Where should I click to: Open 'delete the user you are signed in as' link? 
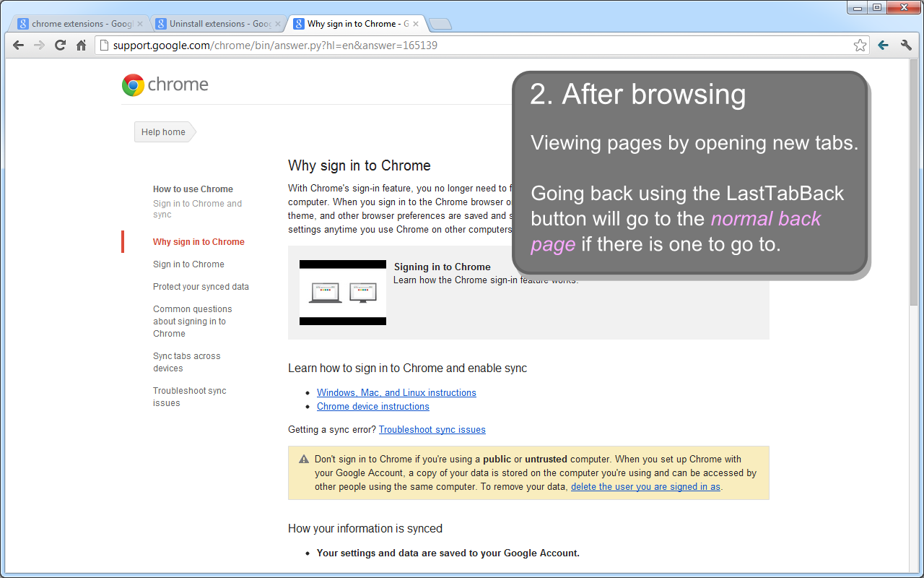coord(645,487)
